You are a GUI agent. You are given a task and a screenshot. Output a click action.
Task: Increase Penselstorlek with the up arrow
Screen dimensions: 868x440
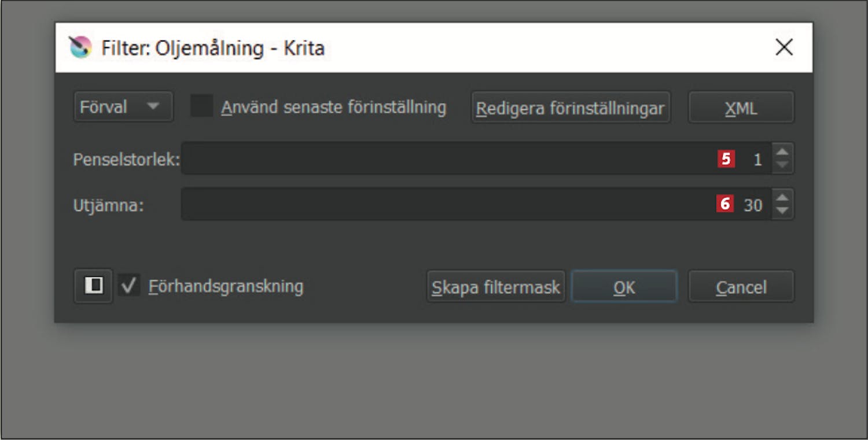coord(782,152)
